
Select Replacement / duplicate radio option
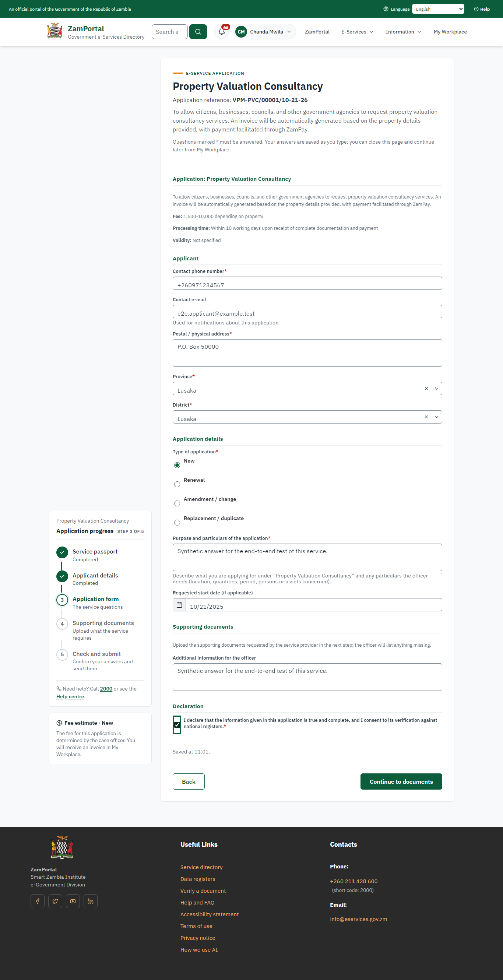coord(177,522)
